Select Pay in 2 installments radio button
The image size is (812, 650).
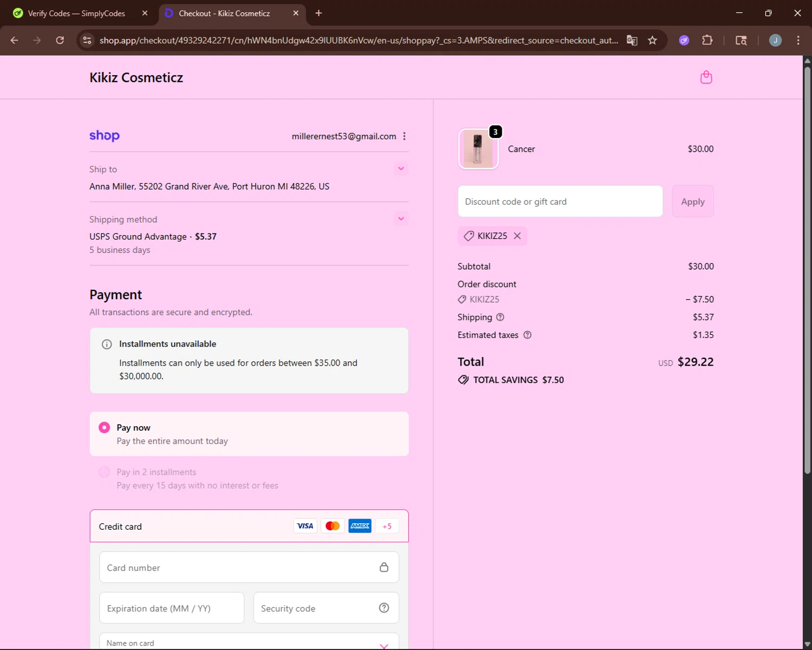coord(104,472)
